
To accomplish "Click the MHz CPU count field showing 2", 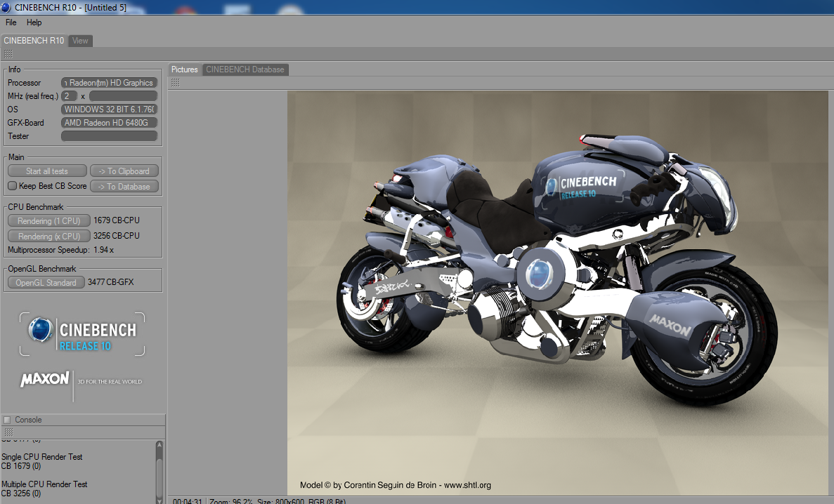I will tap(69, 95).
